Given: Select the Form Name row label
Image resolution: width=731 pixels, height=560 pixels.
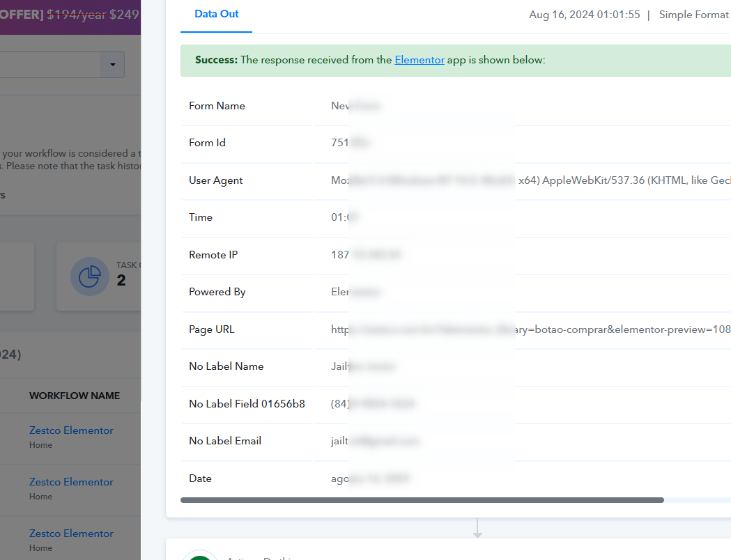Looking at the screenshot, I should 217,107.
